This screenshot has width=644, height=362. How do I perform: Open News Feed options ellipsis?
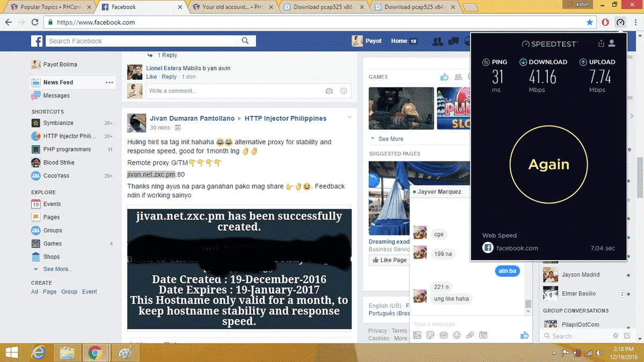pos(109,83)
